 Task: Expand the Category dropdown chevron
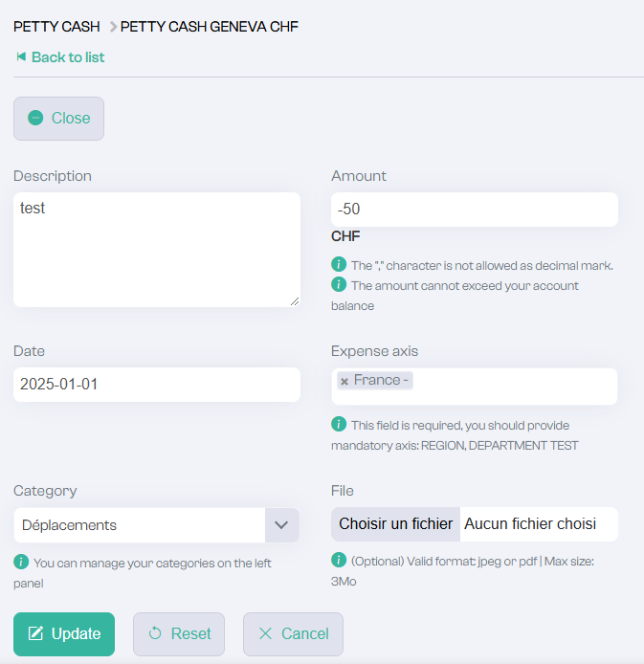point(281,525)
